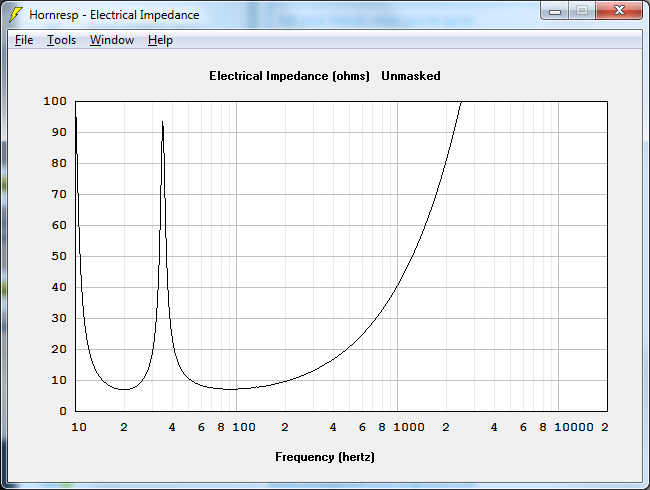Click the '10000' frequency axis label
Viewport: 650px width, 490px height.
coord(574,427)
